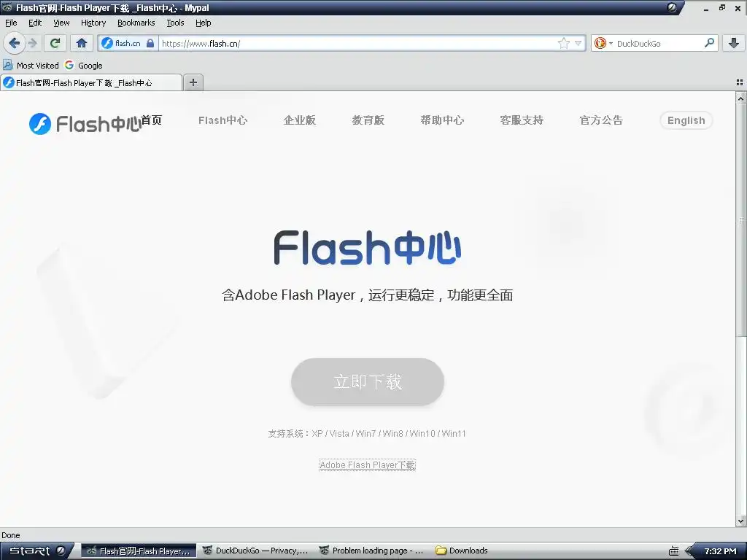This screenshot has height=560, width=747.
Task: Click the 立即下载 download button
Action: click(368, 381)
